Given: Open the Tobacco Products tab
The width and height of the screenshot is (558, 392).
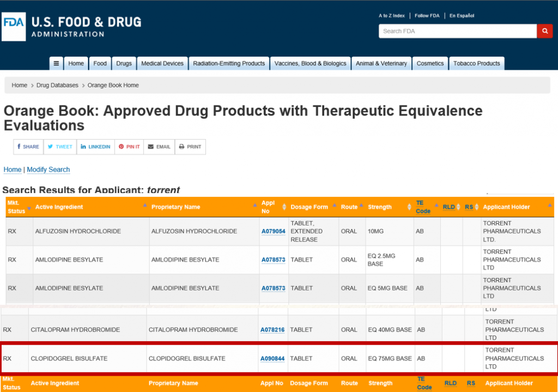Looking at the screenshot, I should coord(476,63).
